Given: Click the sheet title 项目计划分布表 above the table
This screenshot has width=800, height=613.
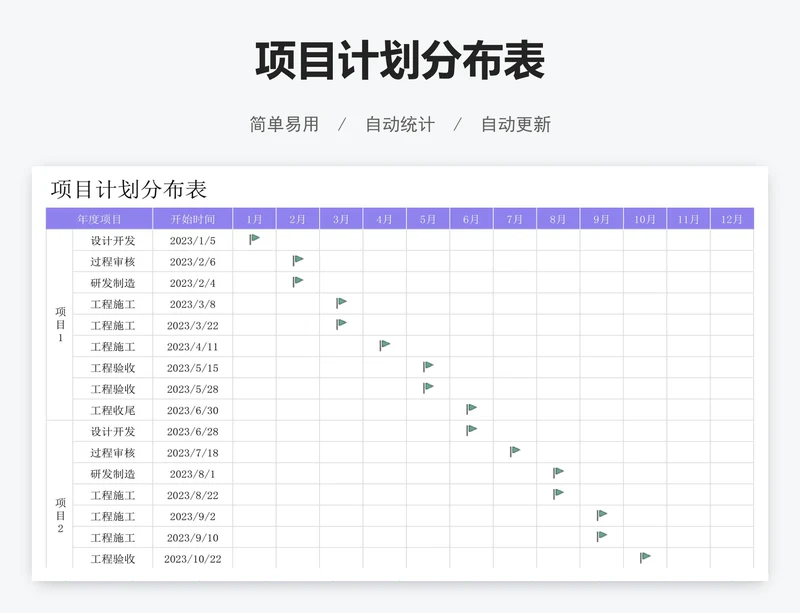Looking at the screenshot, I should (129, 189).
